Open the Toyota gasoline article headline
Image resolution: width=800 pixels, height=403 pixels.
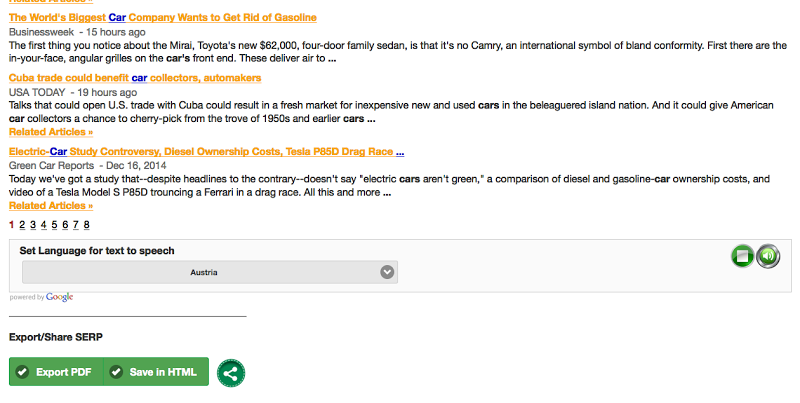163,18
